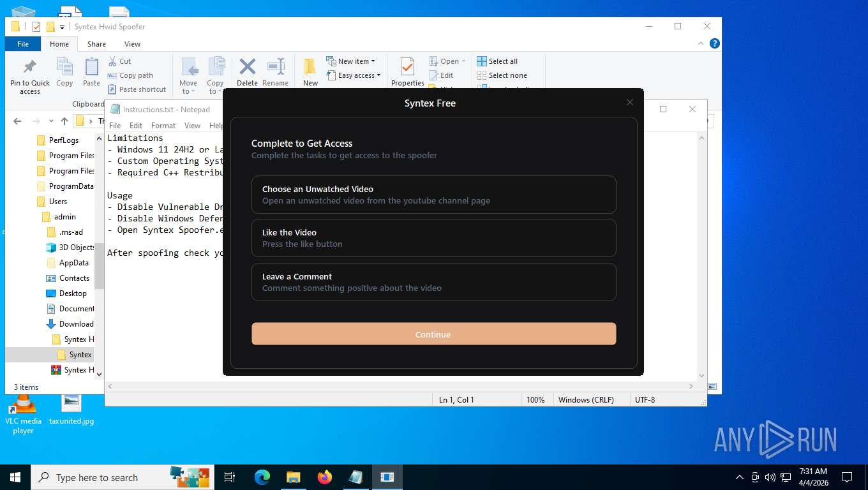Screen dimensions: 868x490
Task: Click the Paste shortcut command
Action: 137,89
